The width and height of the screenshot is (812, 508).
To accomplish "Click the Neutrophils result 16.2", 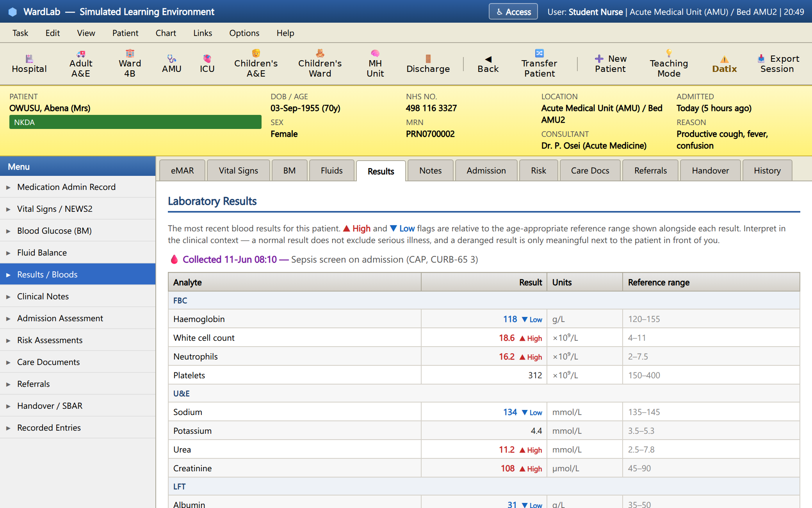I will click(x=507, y=357).
